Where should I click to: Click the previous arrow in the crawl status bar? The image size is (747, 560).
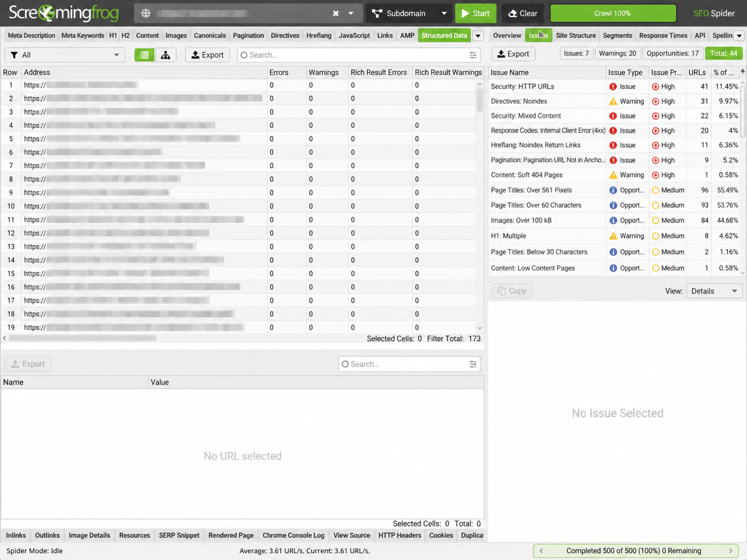541,551
